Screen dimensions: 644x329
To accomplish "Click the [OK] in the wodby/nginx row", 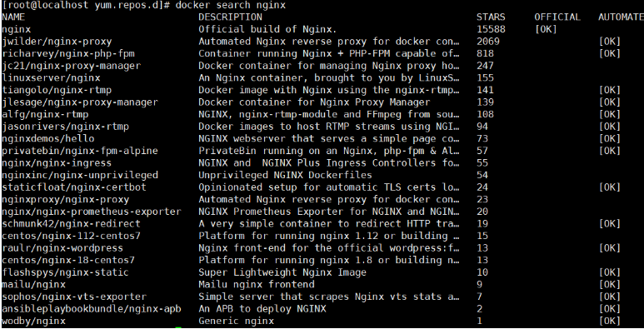I will tap(610, 321).
